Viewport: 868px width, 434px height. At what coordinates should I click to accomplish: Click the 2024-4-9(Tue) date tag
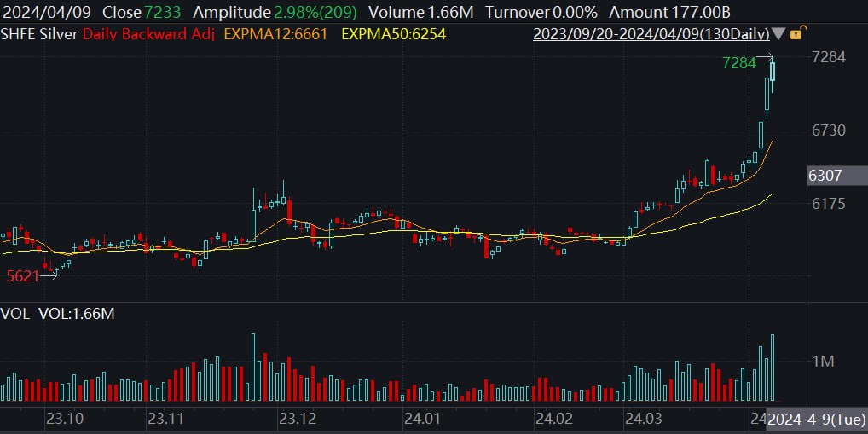pos(816,420)
